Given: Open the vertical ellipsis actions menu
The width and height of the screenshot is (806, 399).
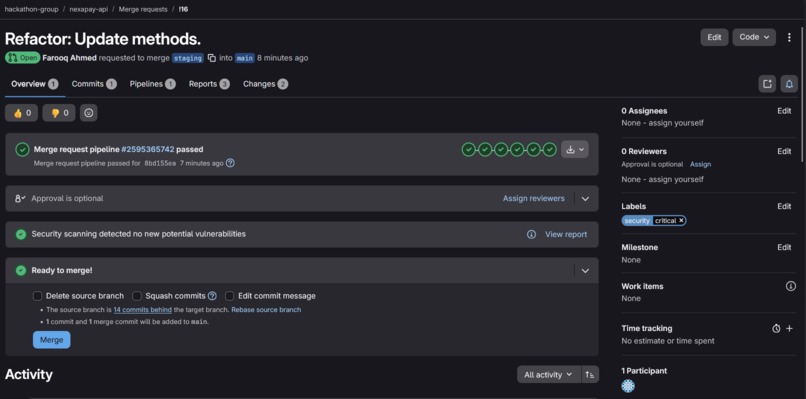Looking at the screenshot, I should point(790,37).
